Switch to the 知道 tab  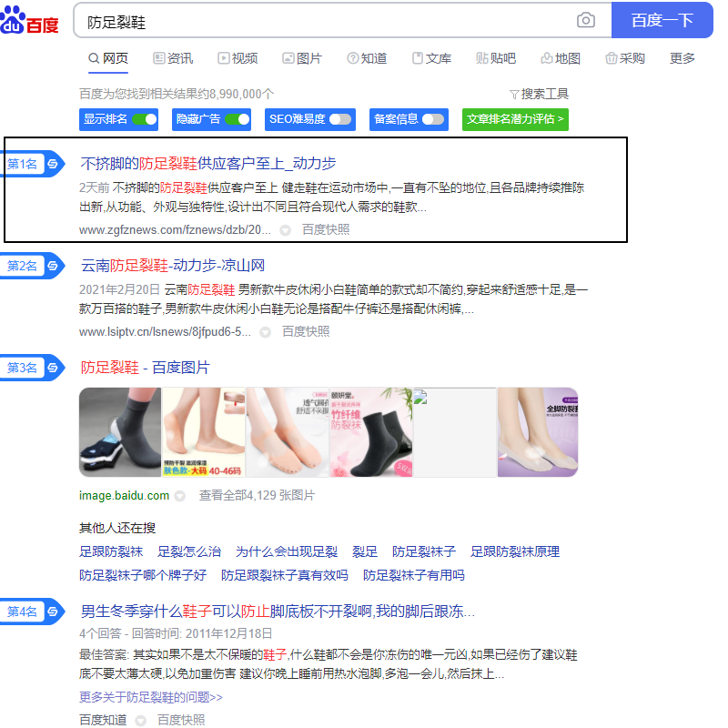coord(368,58)
